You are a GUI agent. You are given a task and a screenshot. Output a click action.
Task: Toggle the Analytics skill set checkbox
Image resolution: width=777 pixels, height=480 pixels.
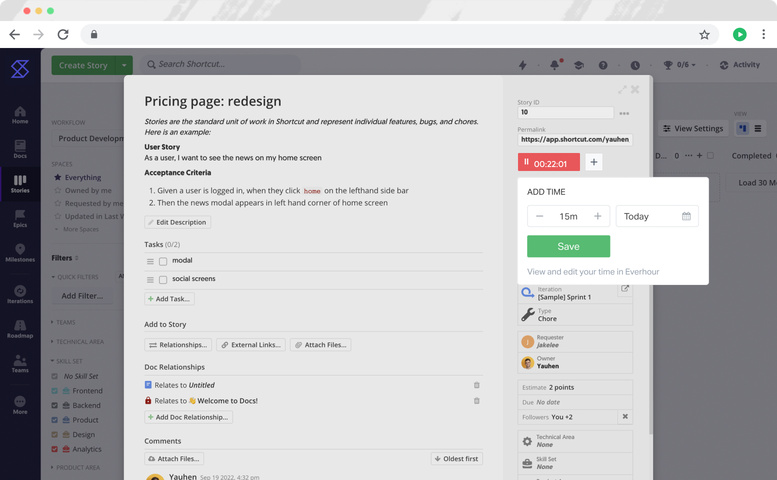point(55,449)
